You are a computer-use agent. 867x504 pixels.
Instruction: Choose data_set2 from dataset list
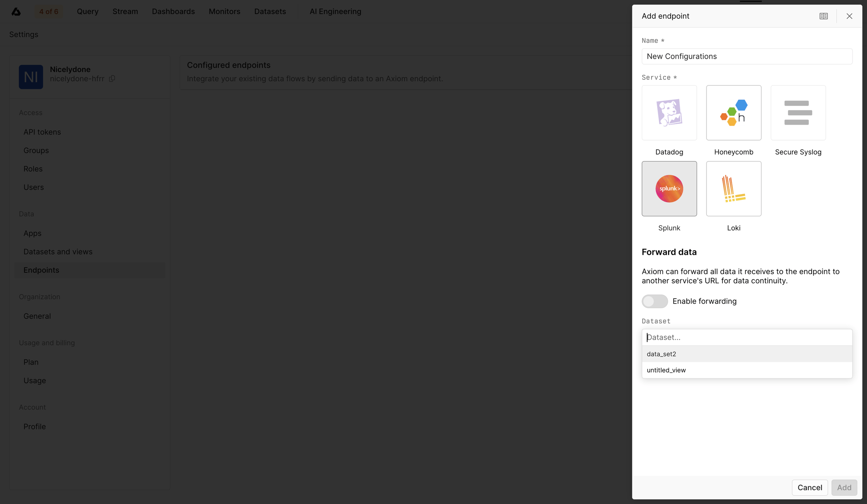point(747,354)
